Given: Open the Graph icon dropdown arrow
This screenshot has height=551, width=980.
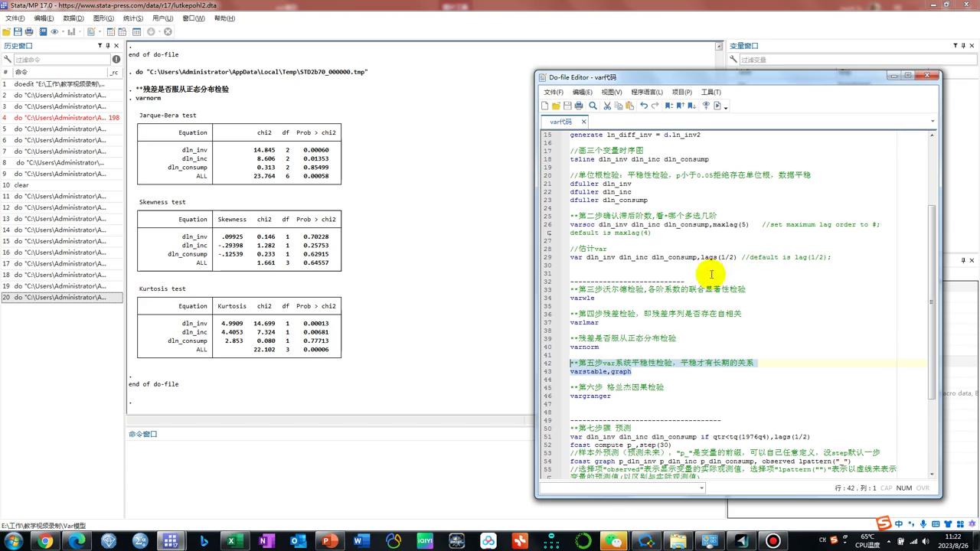Looking at the screenshot, I should coord(79,31).
